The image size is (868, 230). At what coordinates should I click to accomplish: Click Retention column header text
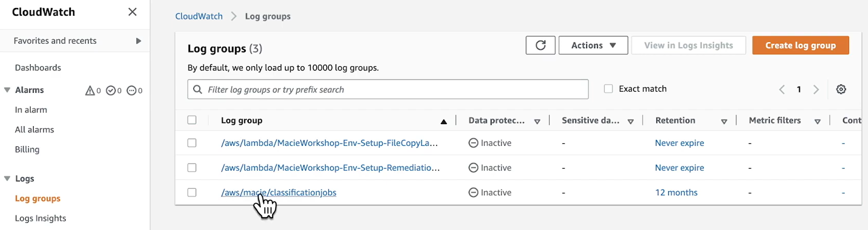pyautogui.click(x=675, y=120)
